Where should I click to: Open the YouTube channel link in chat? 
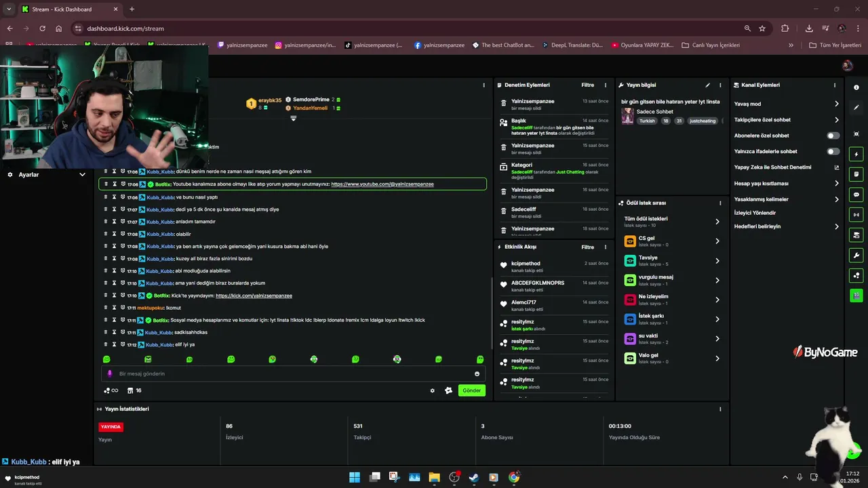click(x=382, y=184)
